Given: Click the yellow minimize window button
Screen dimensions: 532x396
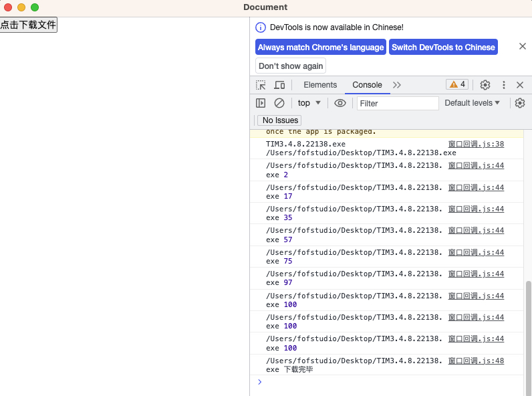Looking at the screenshot, I should [21, 7].
